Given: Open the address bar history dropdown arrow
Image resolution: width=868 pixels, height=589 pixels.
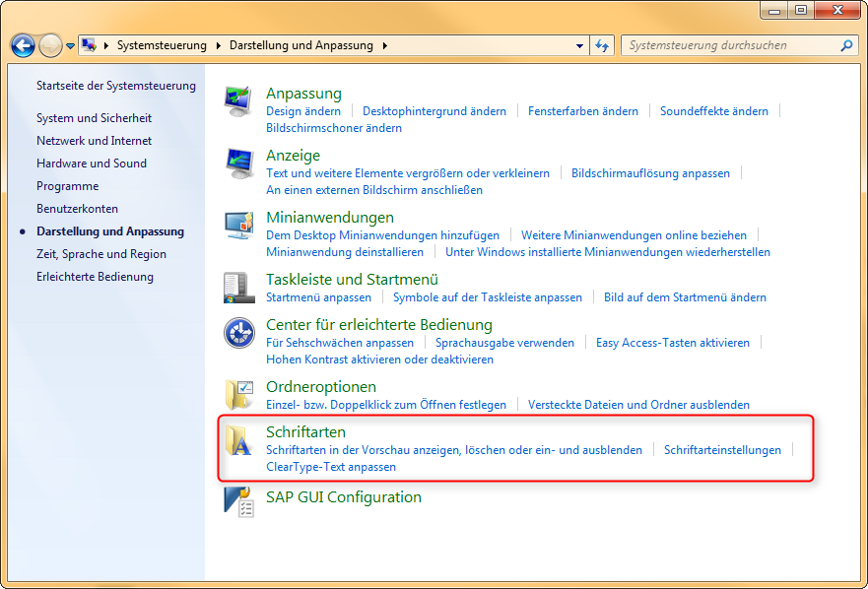Looking at the screenshot, I should 580,45.
